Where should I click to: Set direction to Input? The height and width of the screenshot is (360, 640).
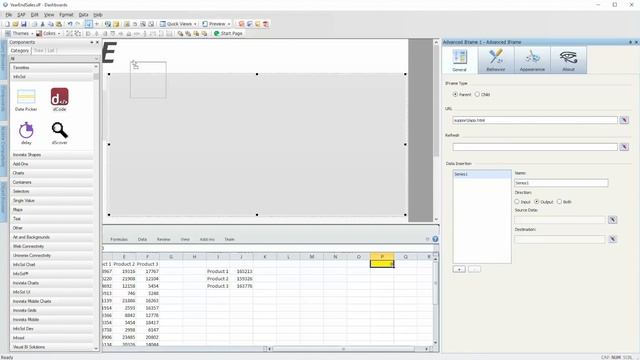click(517, 202)
